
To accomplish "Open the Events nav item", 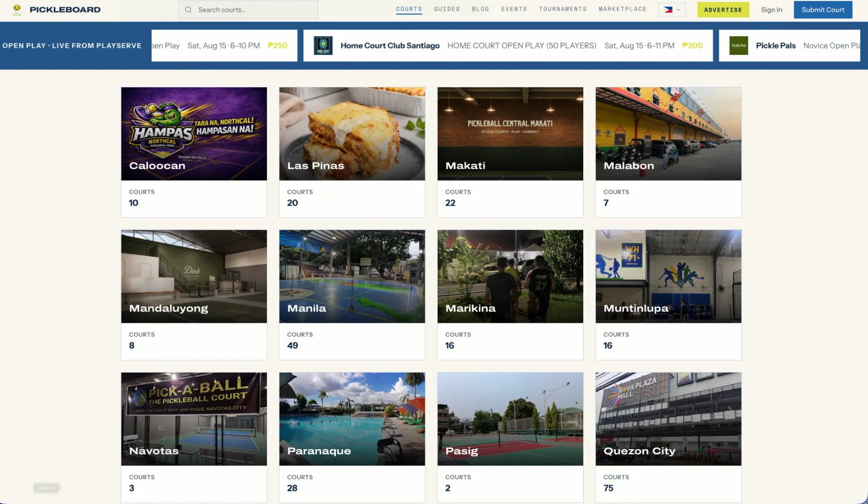I will point(514,9).
